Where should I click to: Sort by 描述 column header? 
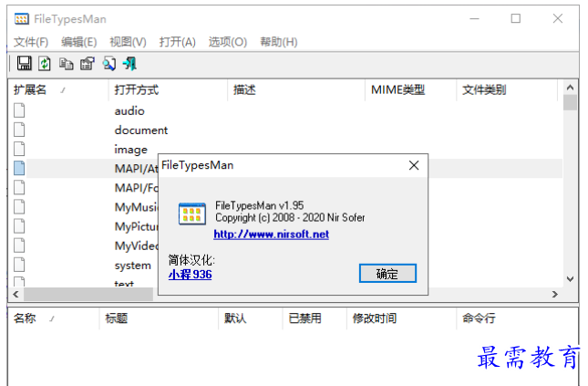[x=296, y=89]
